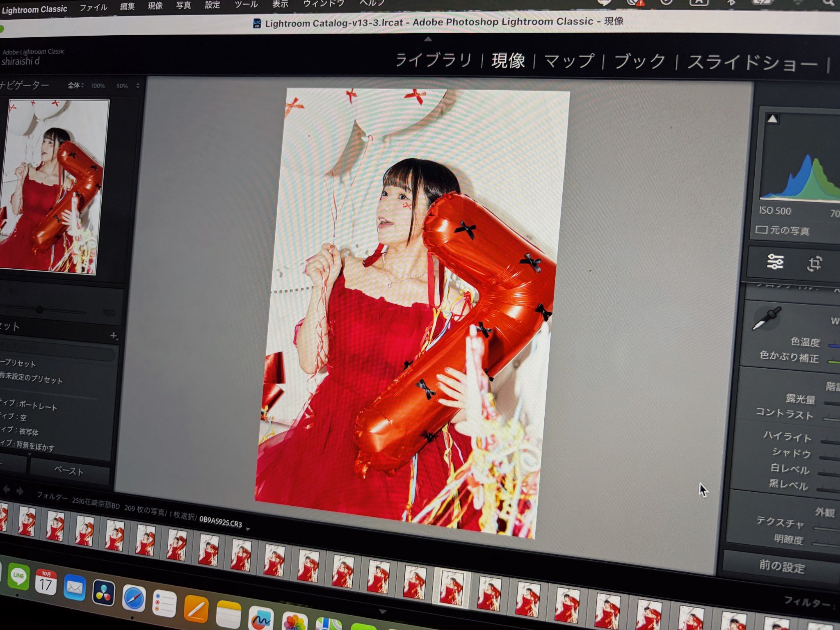
Task: Open LINE app in the Dock
Action: pos(18,577)
